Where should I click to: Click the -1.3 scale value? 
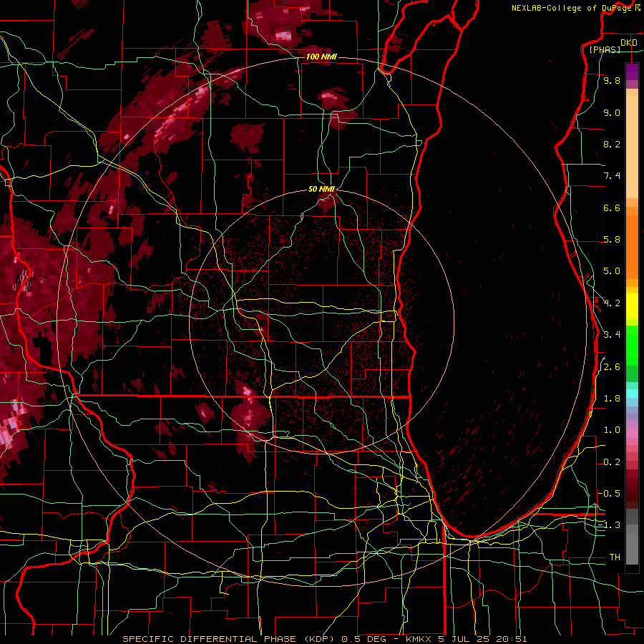point(609,525)
